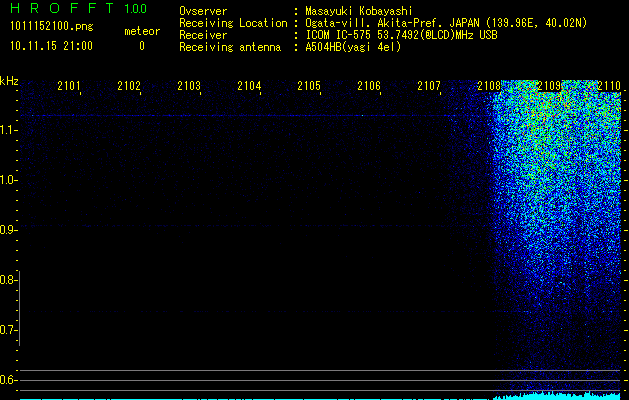Click the 1.1 frequency axis label
This screenshot has height=400, width=629.
coord(7,130)
